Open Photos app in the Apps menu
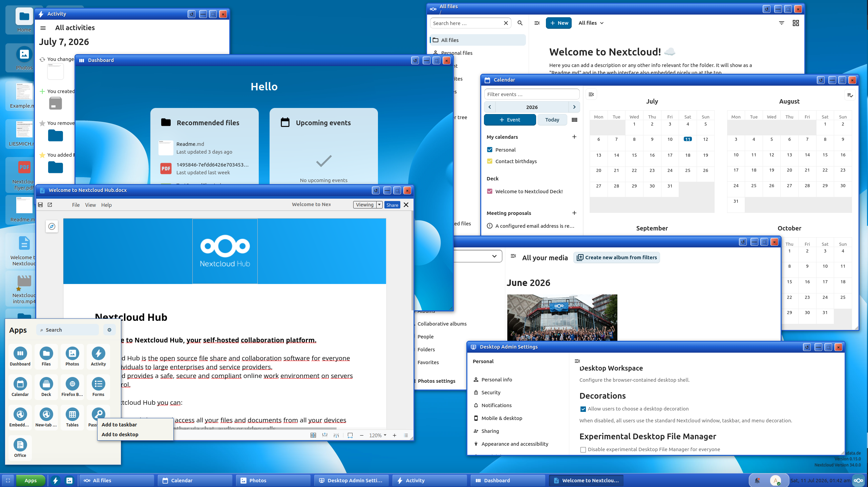Screen dimensions: 868x487 [72, 356]
